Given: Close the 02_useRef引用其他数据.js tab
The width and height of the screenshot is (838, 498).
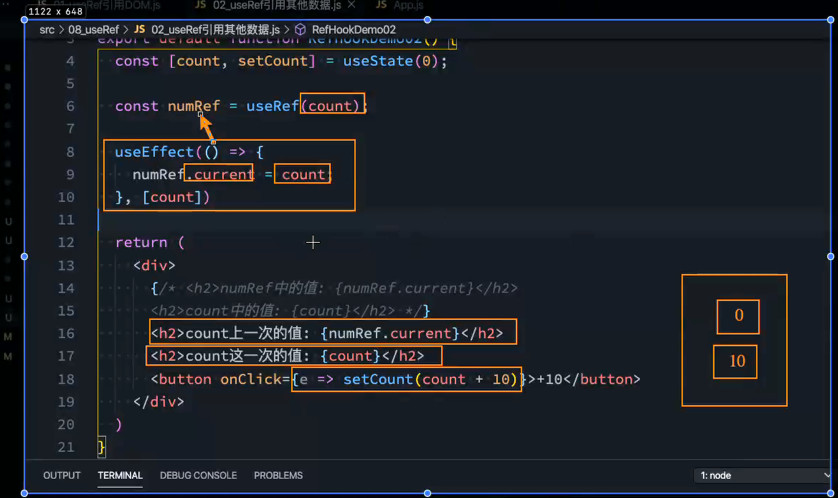Looking at the screenshot, I should 352,5.
